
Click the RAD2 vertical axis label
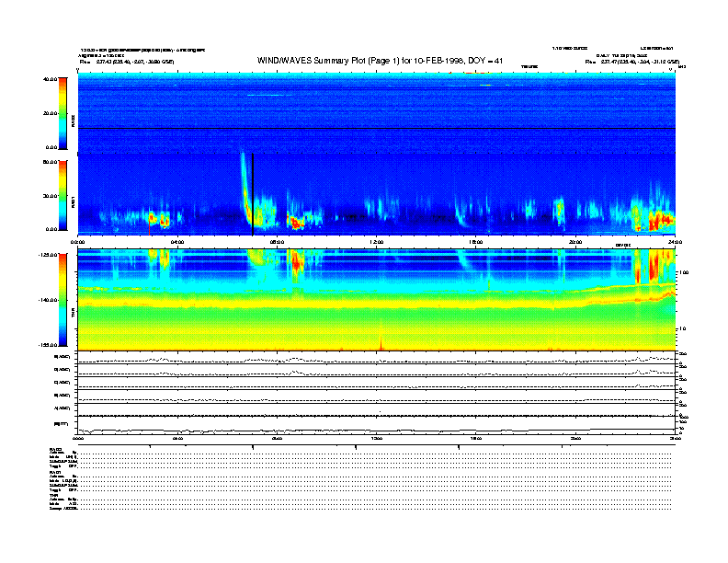[73, 121]
